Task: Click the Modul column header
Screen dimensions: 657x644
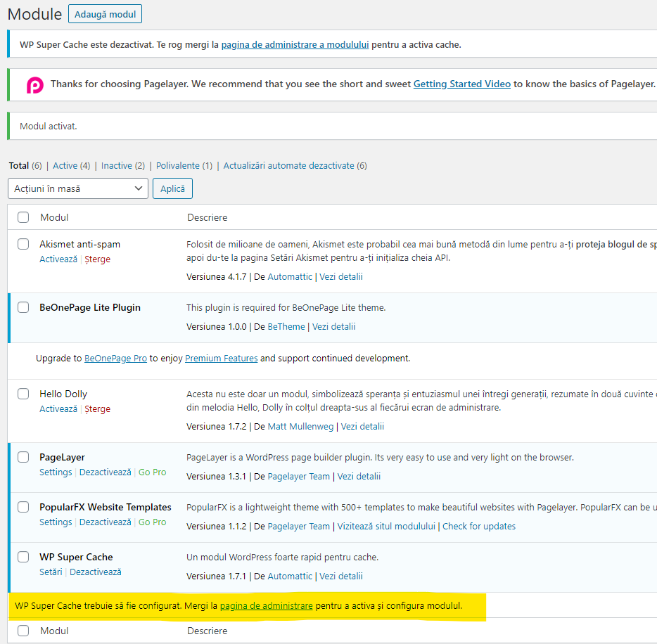Action: point(54,217)
